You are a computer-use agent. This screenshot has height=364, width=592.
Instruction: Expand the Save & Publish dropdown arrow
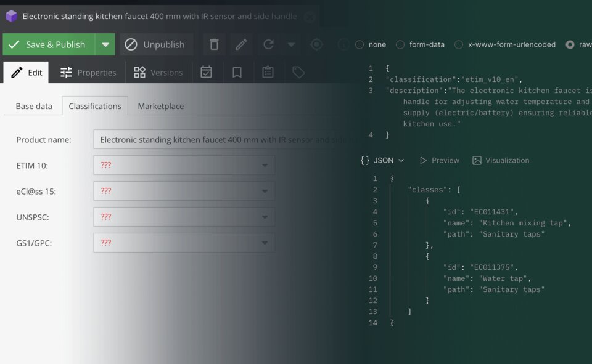click(105, 44)
